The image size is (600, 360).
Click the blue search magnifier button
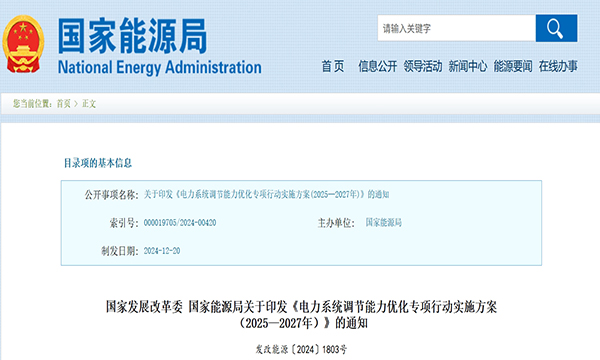556,28
